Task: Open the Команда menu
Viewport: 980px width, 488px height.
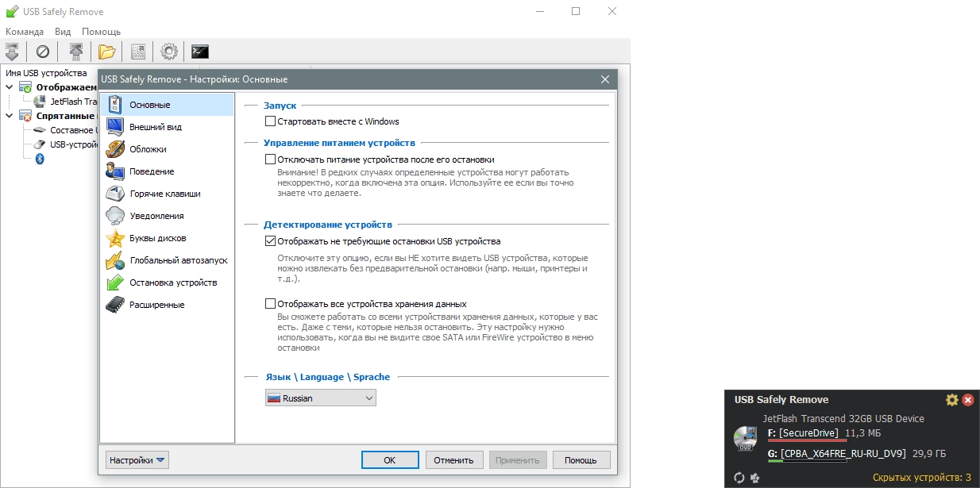Action: pos(25,31)
